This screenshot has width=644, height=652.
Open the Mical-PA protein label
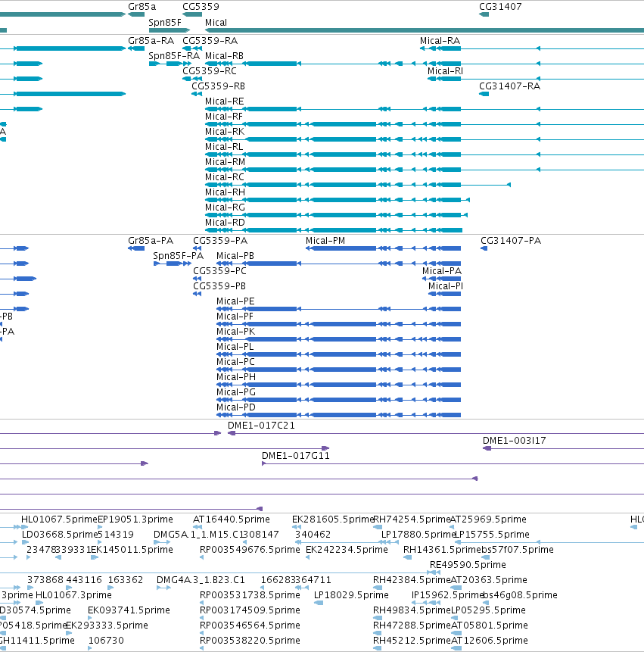coord(442,271)
